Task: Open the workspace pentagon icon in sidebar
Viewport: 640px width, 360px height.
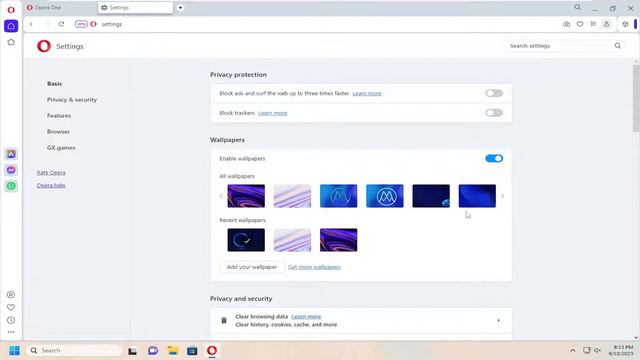Action: coord(11,42)
